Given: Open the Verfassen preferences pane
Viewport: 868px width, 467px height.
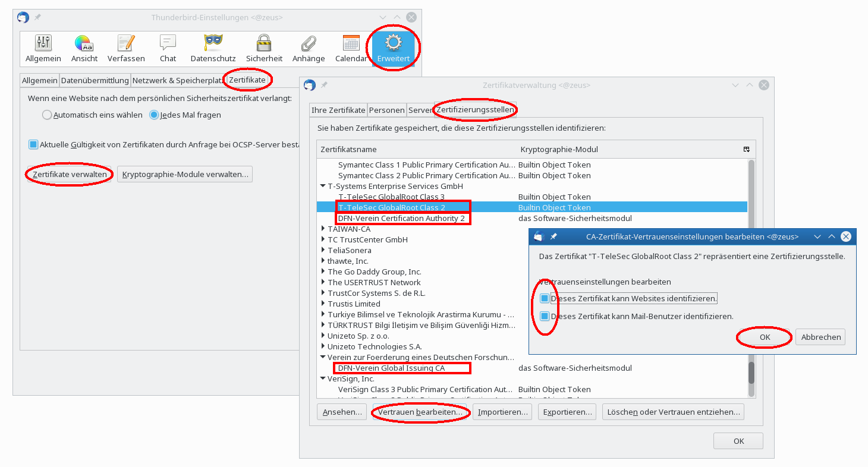Looking at the screenshot, I should (x=126, y=49).
